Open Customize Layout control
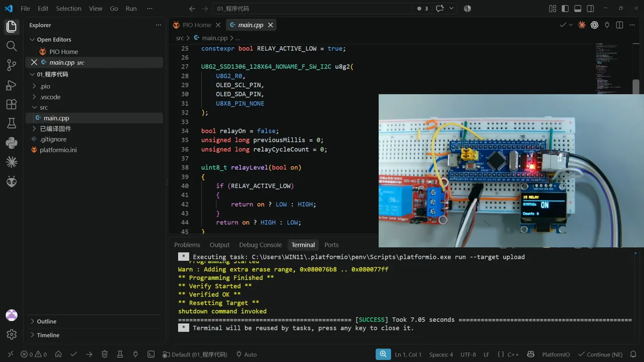Screen dimensions: 644x362 tap(552, 9)
